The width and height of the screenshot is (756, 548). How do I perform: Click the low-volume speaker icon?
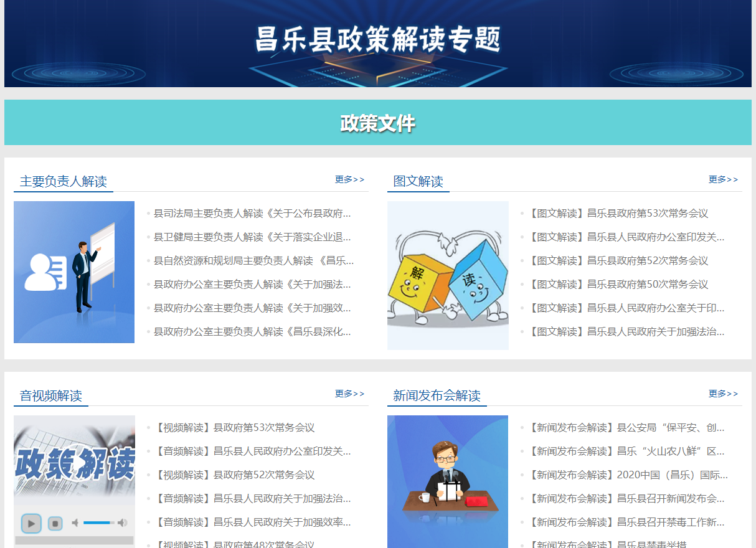click(75, 523)
